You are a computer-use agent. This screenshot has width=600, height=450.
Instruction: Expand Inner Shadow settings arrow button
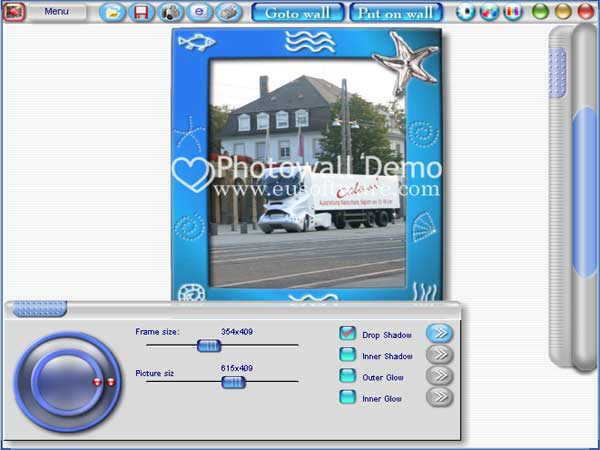(x=439, y=354)
